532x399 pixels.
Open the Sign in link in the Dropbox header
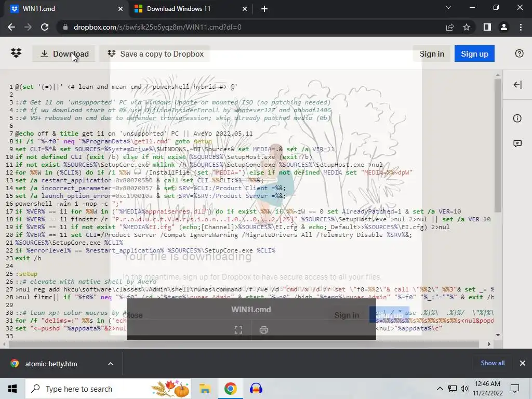[432, 54]
